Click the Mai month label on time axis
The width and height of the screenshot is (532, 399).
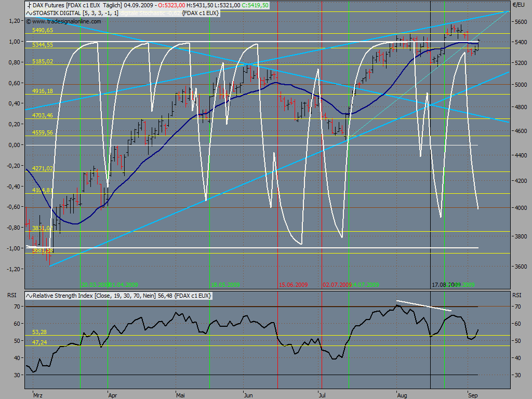[x=180, y=395]
